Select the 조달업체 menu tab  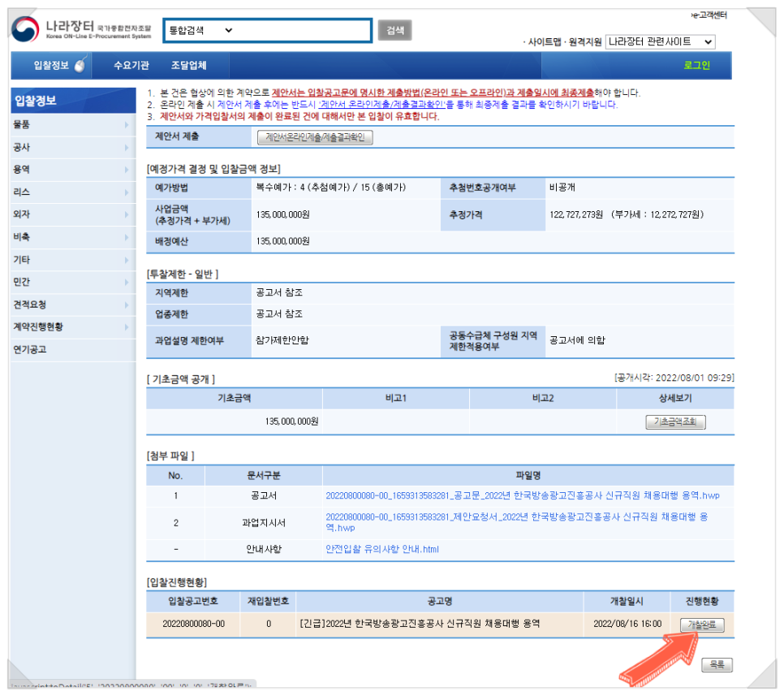pyautogui.click(x=188, y=65)
